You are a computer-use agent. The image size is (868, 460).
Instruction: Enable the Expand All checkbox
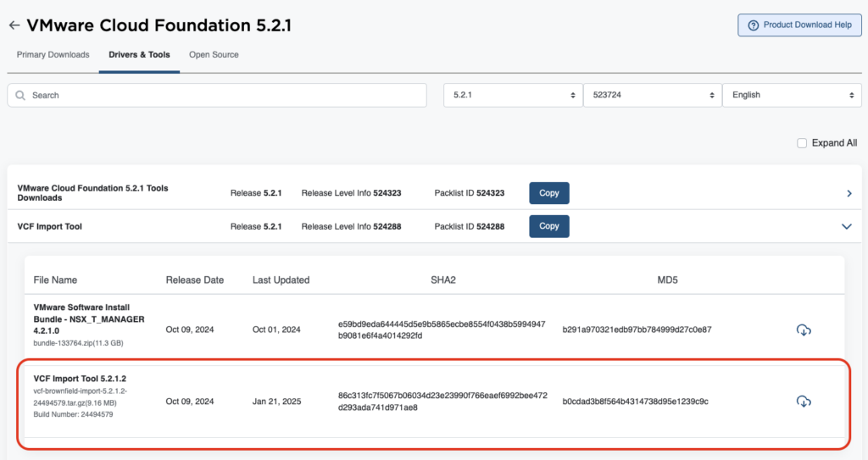point(802,143)
